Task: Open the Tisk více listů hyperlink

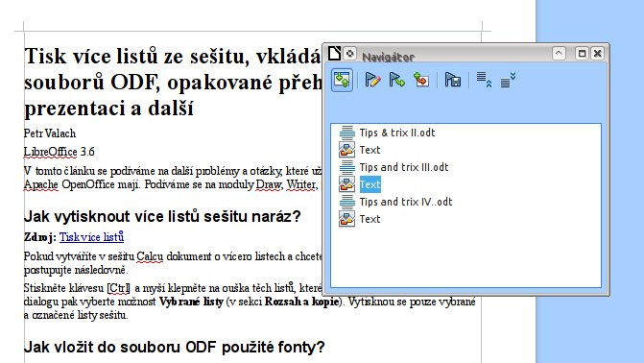Action: coord(91,237)
